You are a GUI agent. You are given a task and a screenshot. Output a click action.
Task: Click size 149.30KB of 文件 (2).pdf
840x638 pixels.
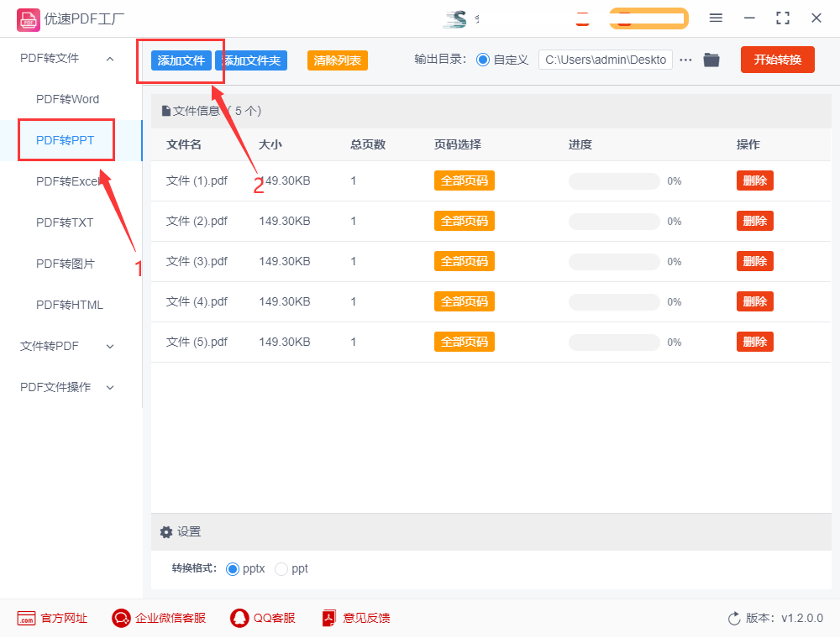point(285,221)
